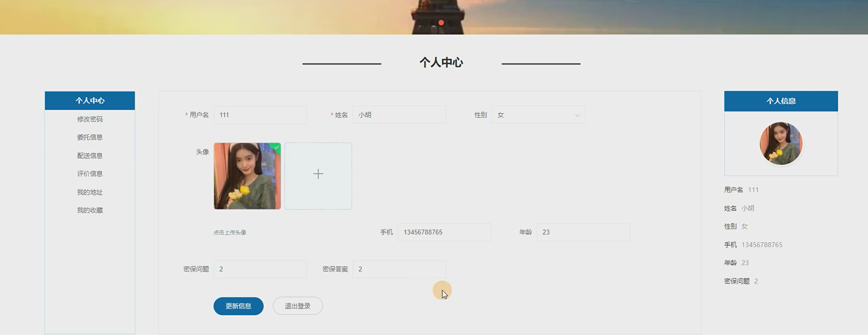Click the 退出登录 button

point(298,306)
